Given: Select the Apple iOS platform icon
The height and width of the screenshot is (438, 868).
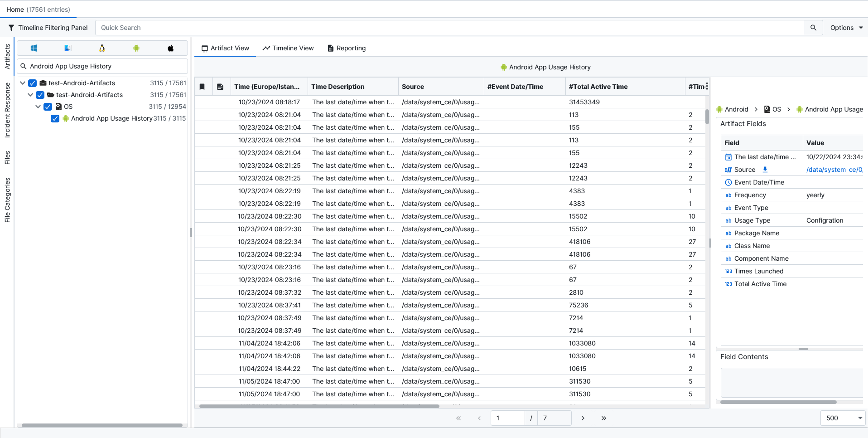Looking at the screenshot, I should pyautogui.click(x=171, y=48).
